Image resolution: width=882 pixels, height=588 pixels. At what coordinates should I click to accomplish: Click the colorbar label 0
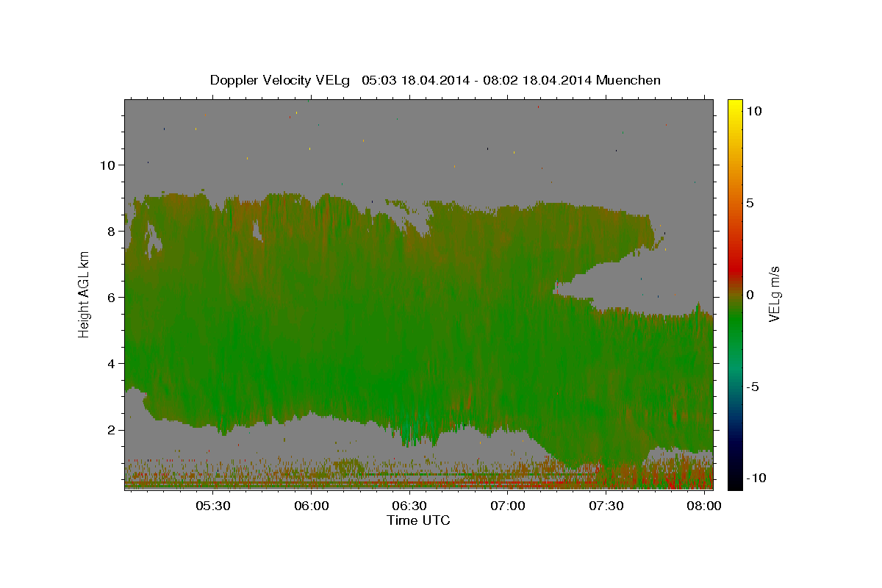tap(750, 295)
